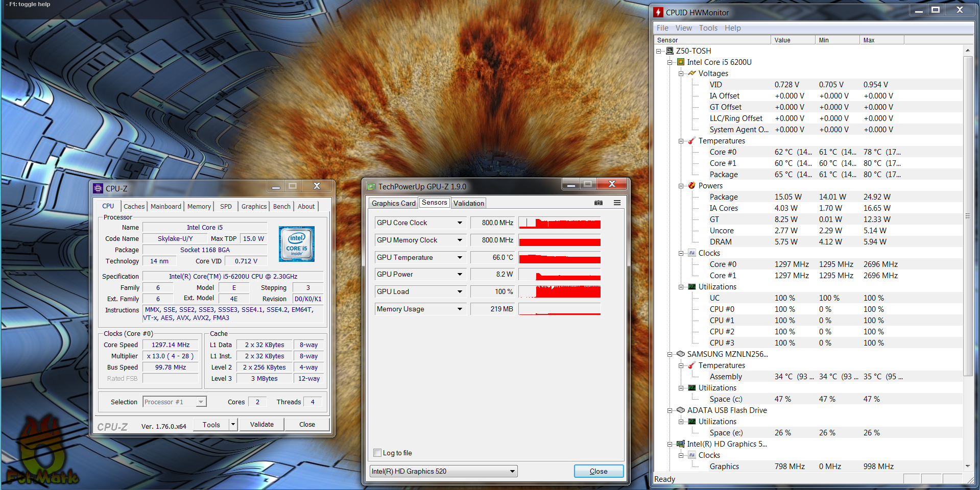Collapse the Z50-TOSH tree node
The height and width of the screenshot is (490, 980).
point(659,51)
